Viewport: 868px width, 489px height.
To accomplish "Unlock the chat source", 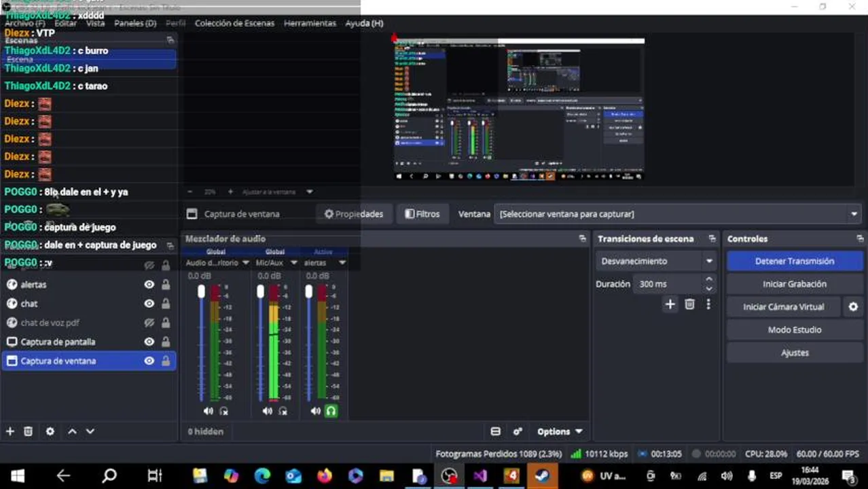I will pos(166,304).
